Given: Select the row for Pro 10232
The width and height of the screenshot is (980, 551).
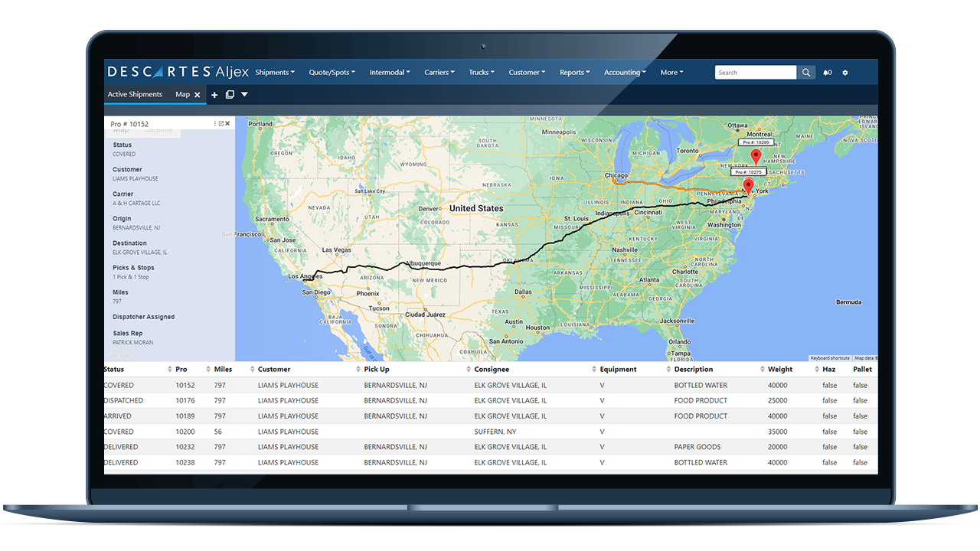Looking at the screenshot, I should point(491,447).
